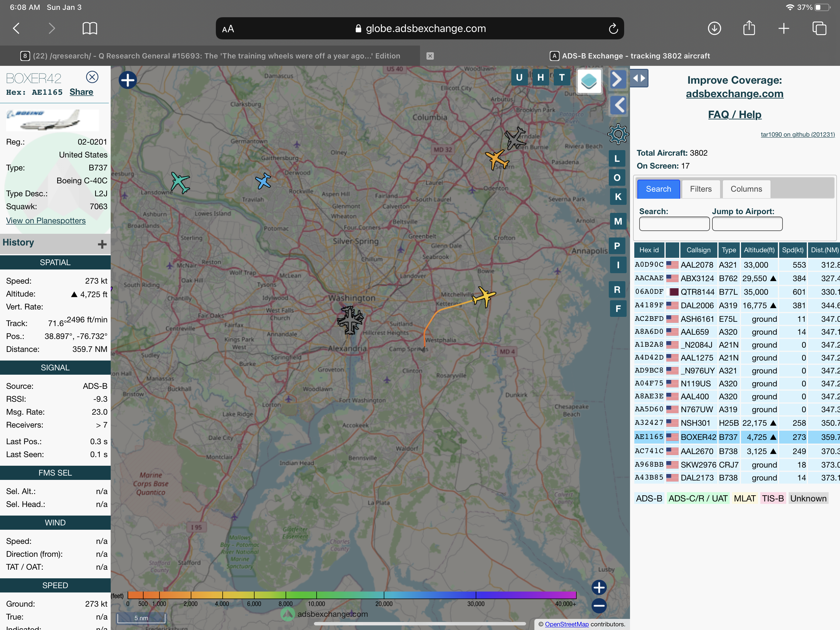The height and width of the screenshot is (630, 840).
Task: Tap the Safari share icon
Action: pos(749,28)
